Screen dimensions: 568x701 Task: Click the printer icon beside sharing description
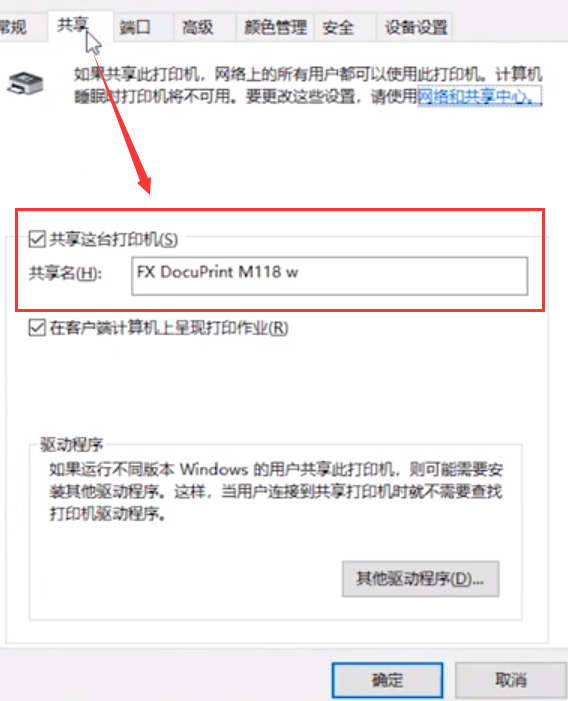[25, 83]
